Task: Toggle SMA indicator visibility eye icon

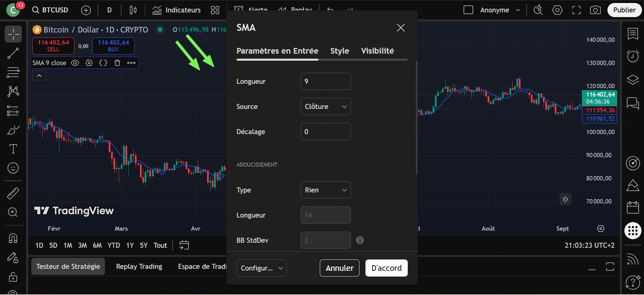Action: 75,63
